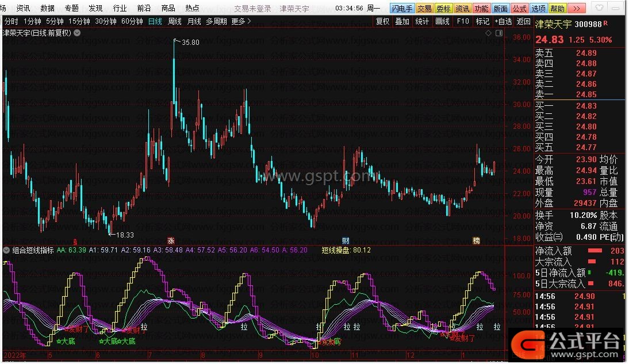Viewport: 629px width, 364px height.
Task: Open the dropdown circle beside 津荣天宇(日线,前复权)
Action: (77, 33)
